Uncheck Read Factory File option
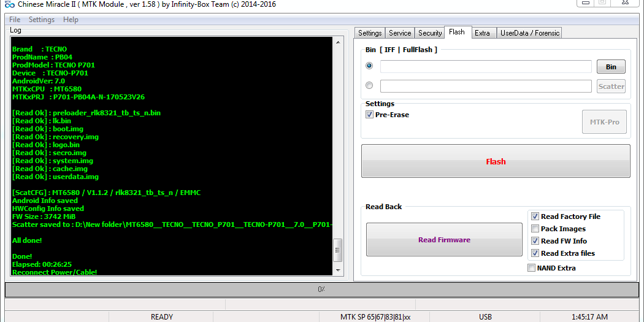 [535, 217]
